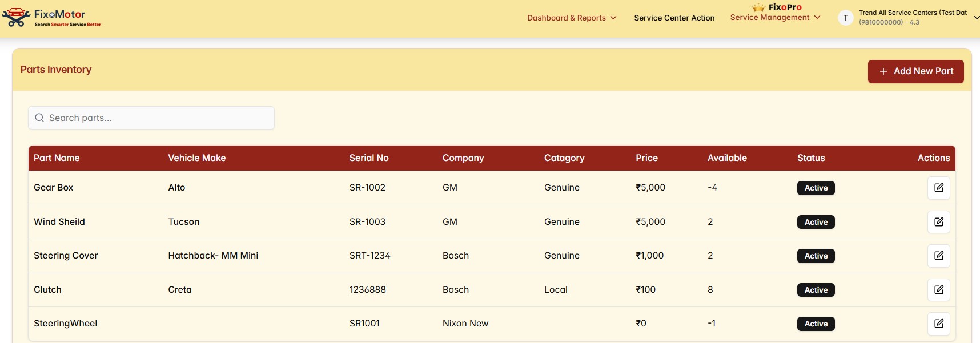
Task: Click the Serial No column header
Action: 369,158
